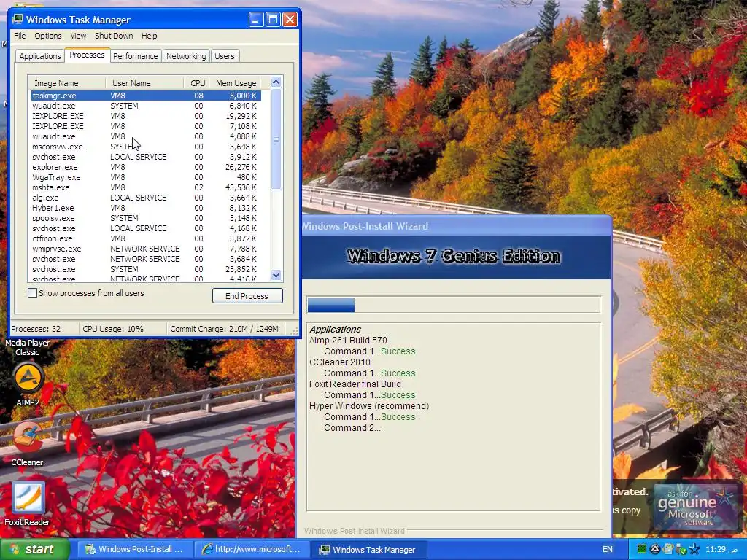Switch to the Users tab
The width and height of the screenshot is (747, 560).
tap(225, 56)
